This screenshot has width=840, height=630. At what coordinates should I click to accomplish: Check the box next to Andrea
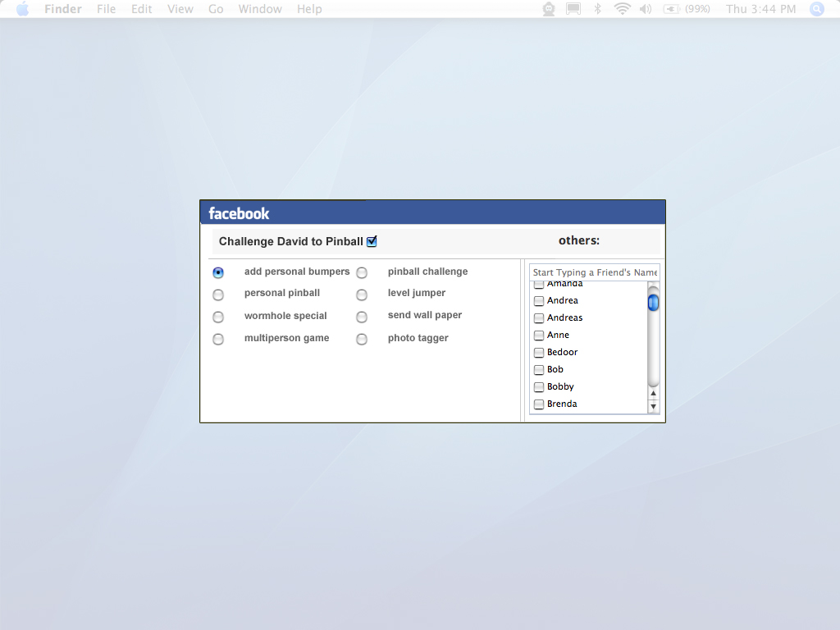(539, 301)
